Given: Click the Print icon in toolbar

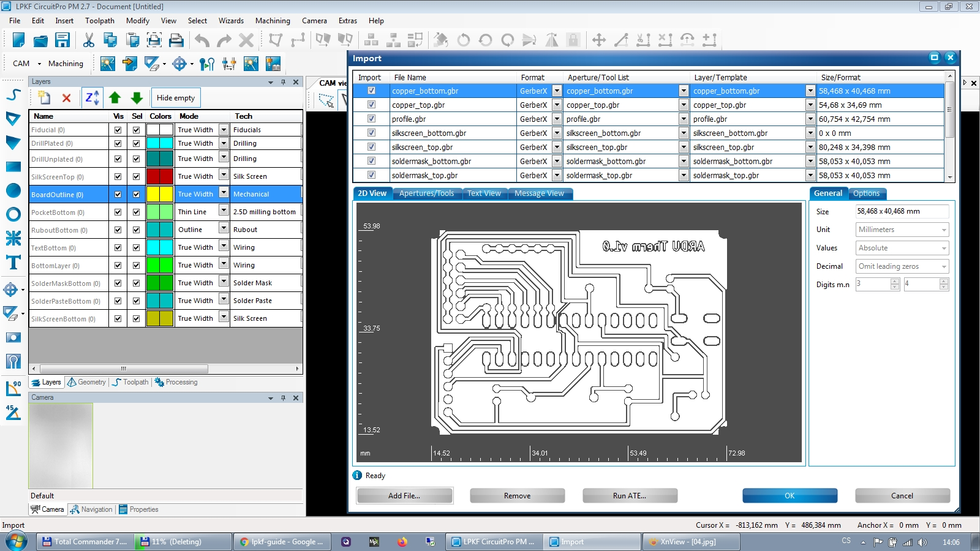Looking at the screenshot, I should pos(176,40).
